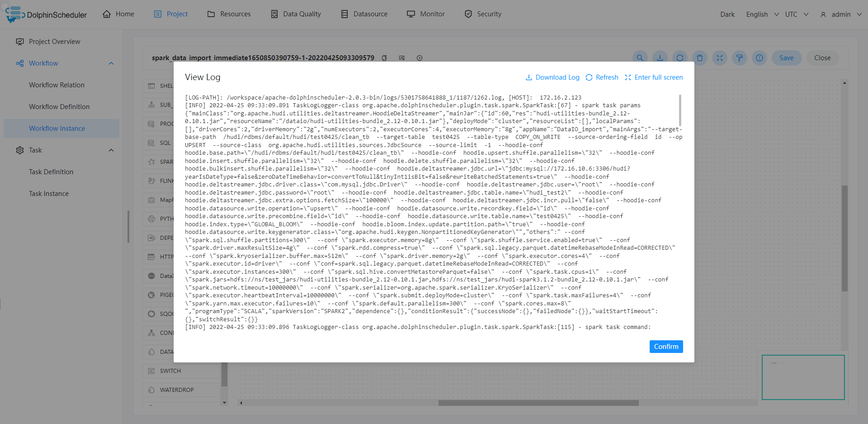Click the fullscreen canvas icon in toolbar
Screen dimensions: 868x424
coord(720,58)
